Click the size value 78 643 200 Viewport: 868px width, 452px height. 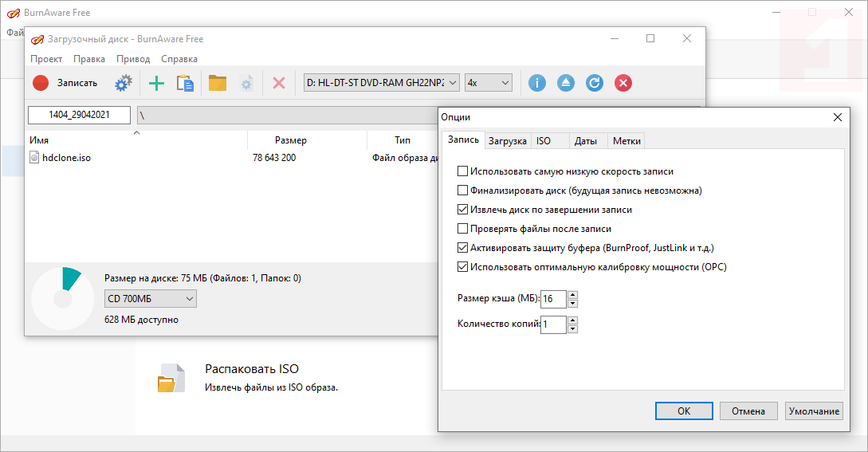tap(274, 158)
